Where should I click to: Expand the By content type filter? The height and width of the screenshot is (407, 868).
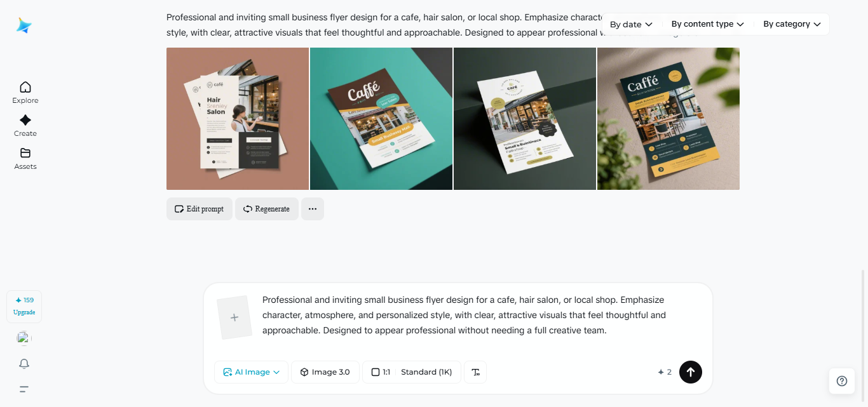[707, 24]
